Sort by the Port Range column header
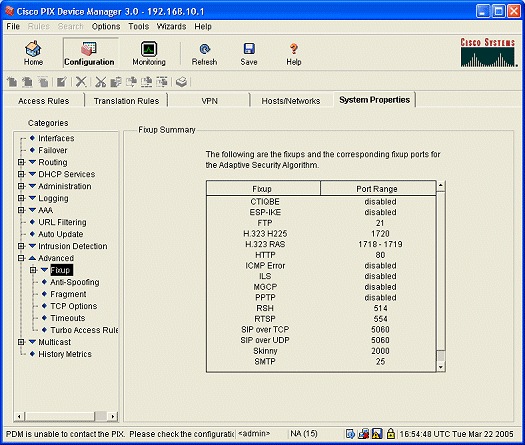525x445 pixels. coord(378,189)
